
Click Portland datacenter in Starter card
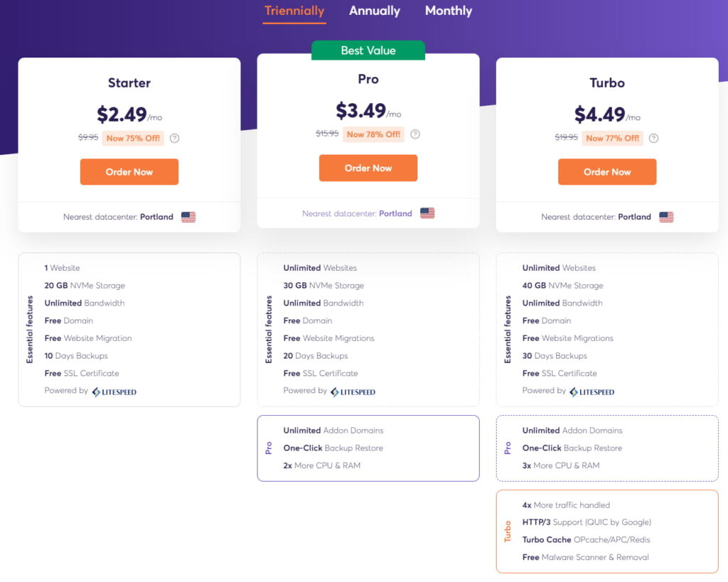(x=156, y=217)
